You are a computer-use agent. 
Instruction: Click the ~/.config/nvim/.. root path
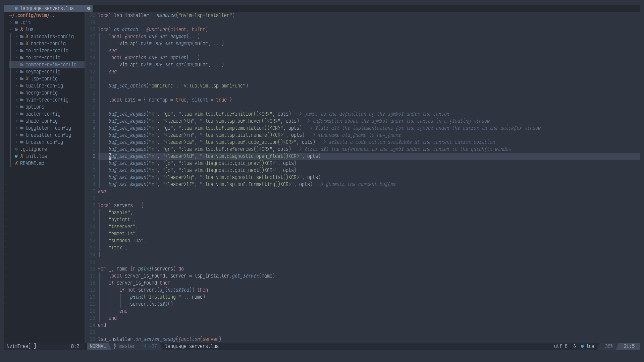pos(32,15)
